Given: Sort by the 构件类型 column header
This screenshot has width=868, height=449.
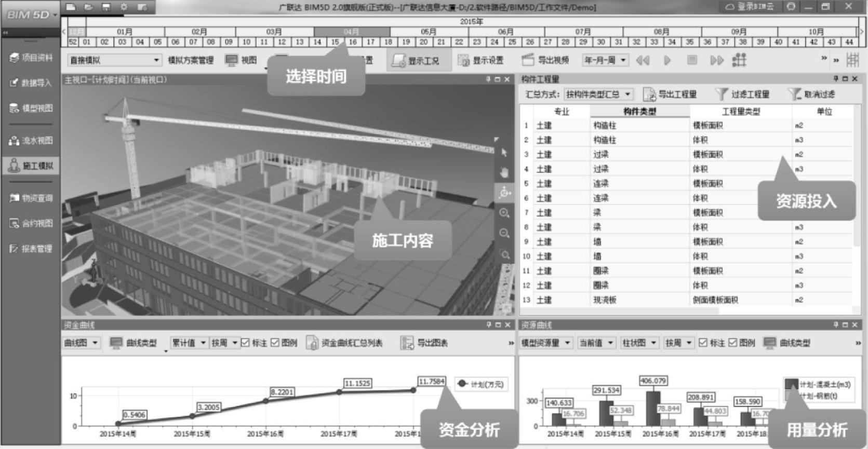Looking at the screenshot, I should click(639, 112).
